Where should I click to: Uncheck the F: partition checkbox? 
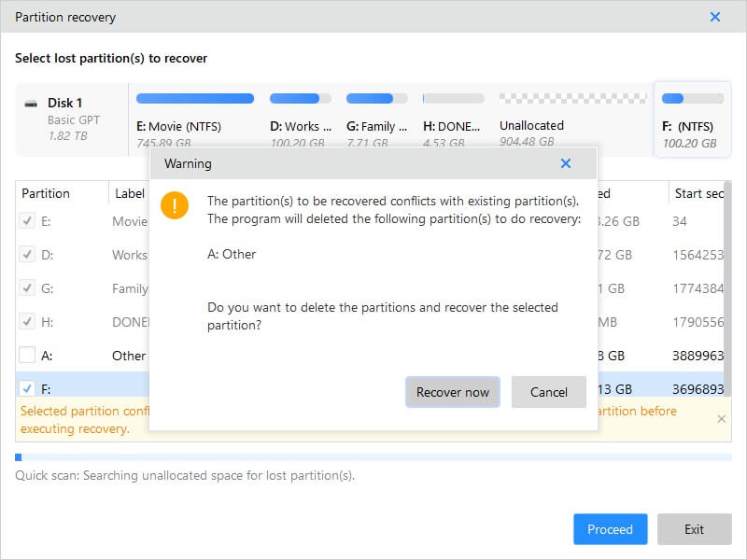pyautogui.click(x=26, y=389)
